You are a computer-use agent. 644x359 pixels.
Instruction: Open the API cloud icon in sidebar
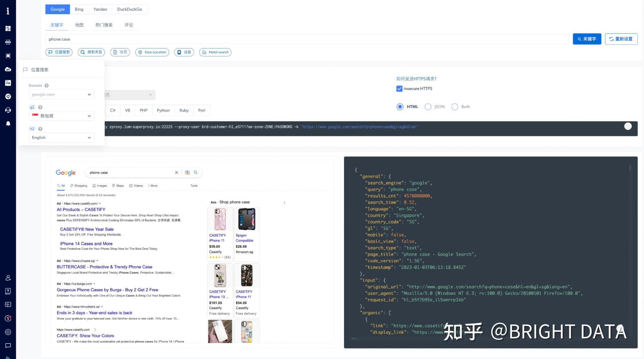coord(8,69)
